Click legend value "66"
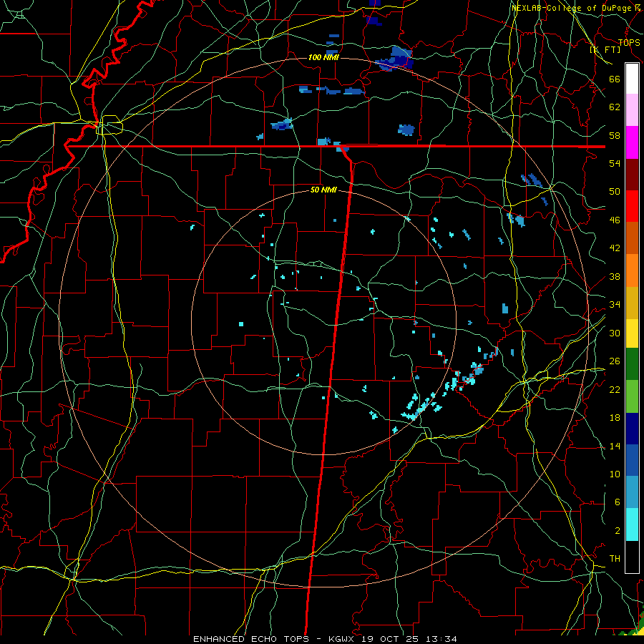The image size is (644, 644). pos(615,79)
